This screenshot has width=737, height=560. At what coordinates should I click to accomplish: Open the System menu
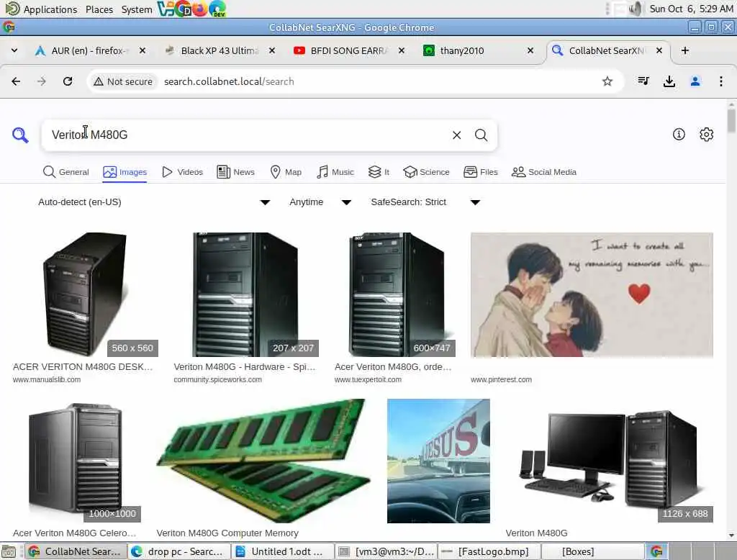[136, 9]
